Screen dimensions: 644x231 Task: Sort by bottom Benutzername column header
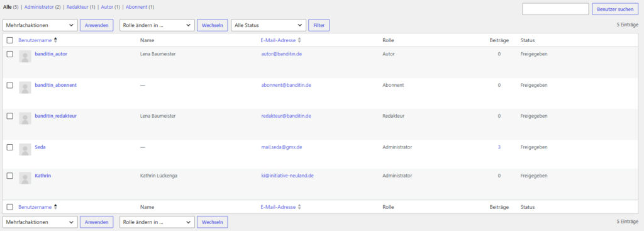click(x=35, y=207)
